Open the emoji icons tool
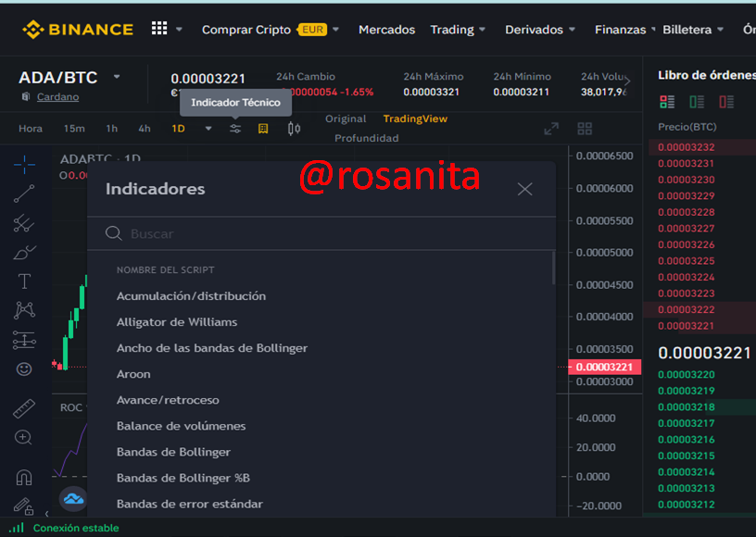This screenshot has height=537, width=756. point(24,369)
